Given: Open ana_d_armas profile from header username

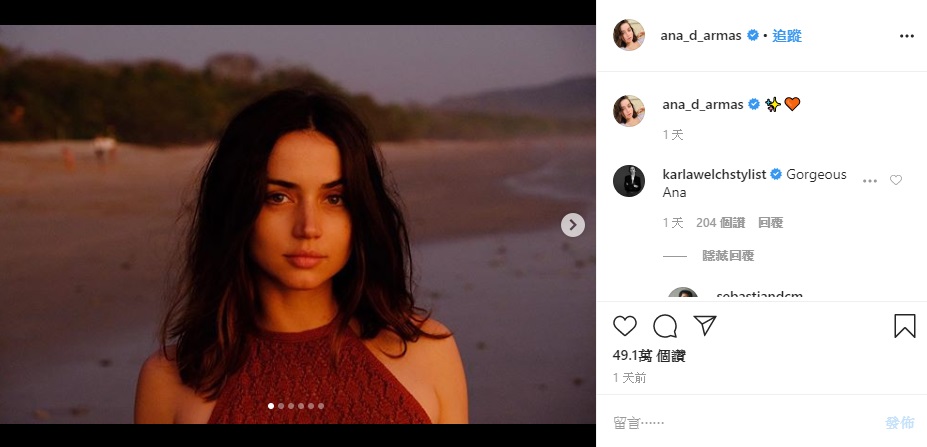Looking at the screenshot, I should [x=701, y=35].
